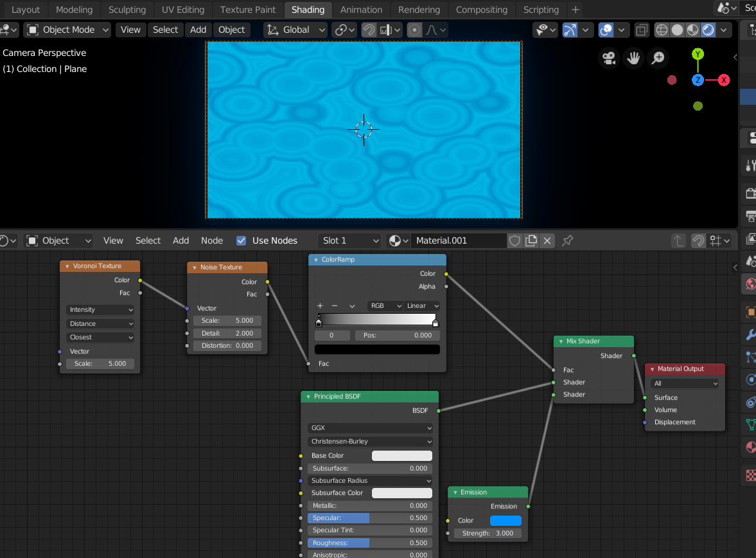
Task: Pin the node tree with pin icon
Action: (x=568, y=240)
